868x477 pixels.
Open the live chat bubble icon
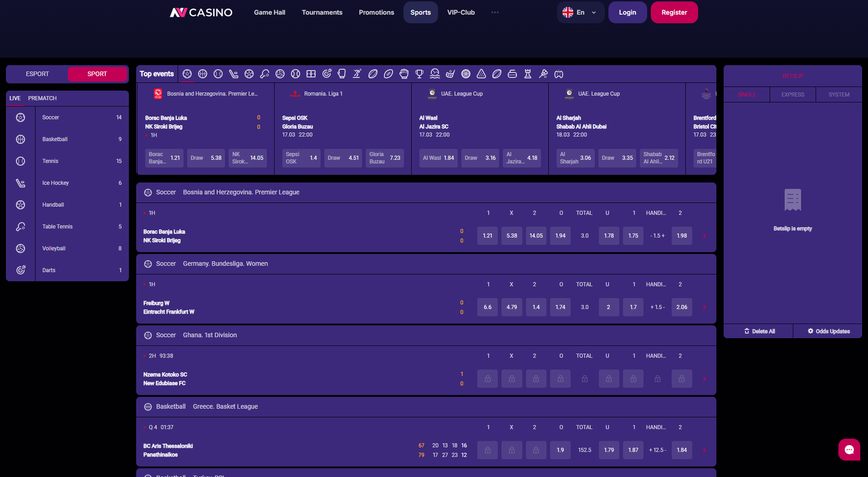(849, 449)
